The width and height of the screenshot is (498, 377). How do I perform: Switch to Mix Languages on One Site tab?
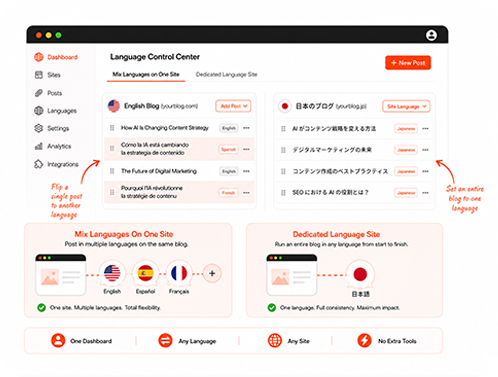146,74
